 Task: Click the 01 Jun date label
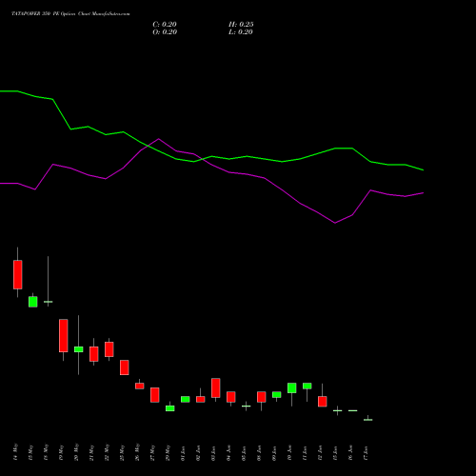tap(184, 453)
